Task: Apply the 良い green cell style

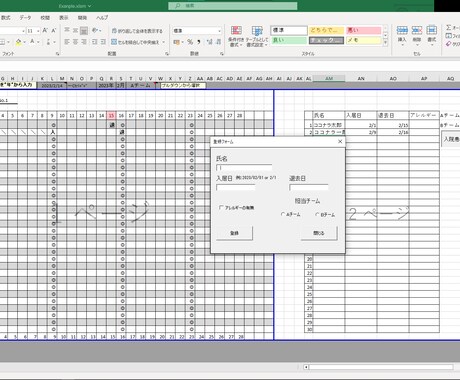Action: pyautogui.click(x=289, y=40)
